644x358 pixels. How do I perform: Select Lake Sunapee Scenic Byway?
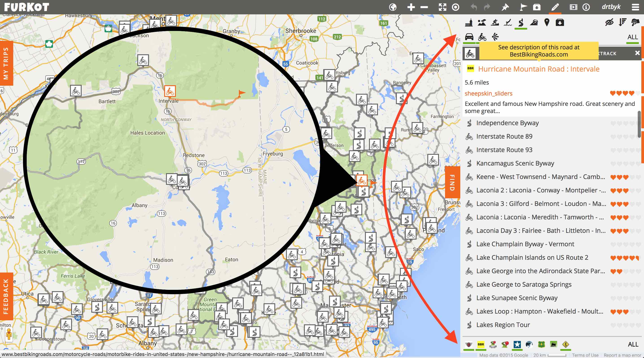click(517, 298)
